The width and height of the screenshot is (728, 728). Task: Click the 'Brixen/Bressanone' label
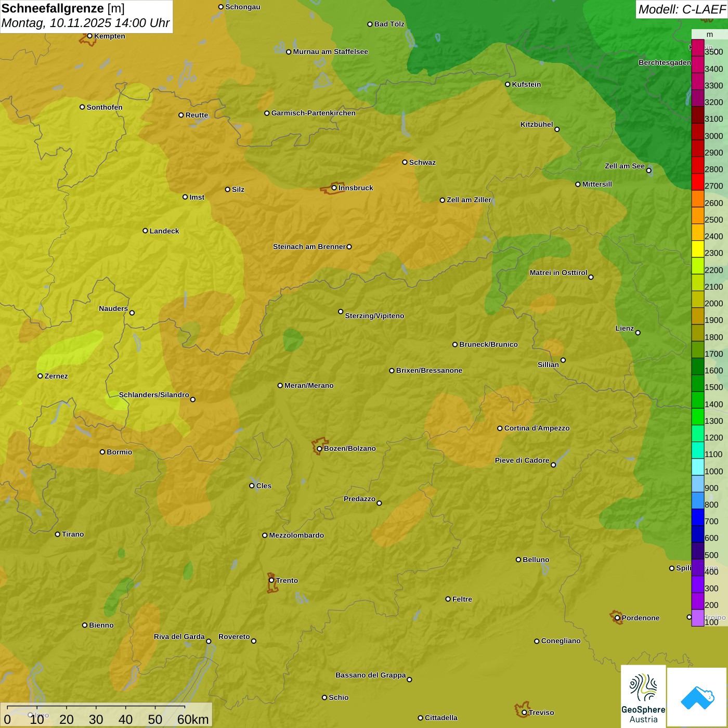coord(429,370)
